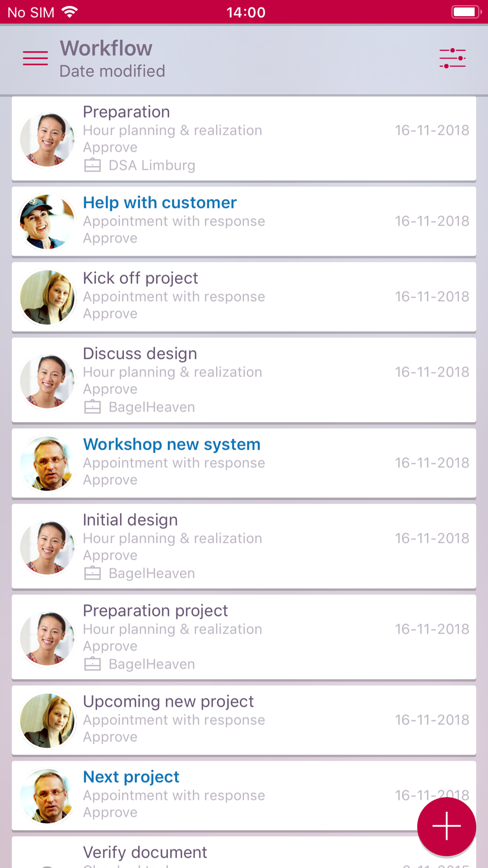
Task: Tap avatar photo on Workshop new system
Action: coord(47,463)
